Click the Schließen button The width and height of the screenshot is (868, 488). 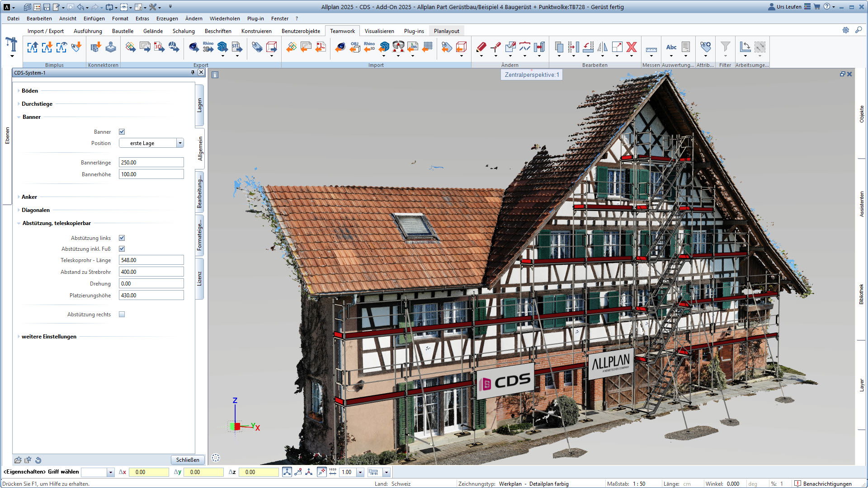coord(188,460)
